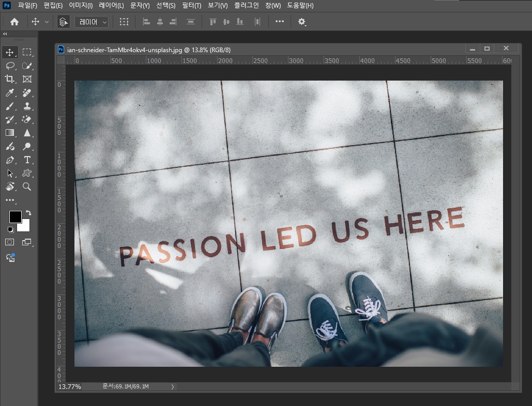Open the 창(W) menu
Image resolution: width=532 pixels, height=406 pixels.
[273, 5]
